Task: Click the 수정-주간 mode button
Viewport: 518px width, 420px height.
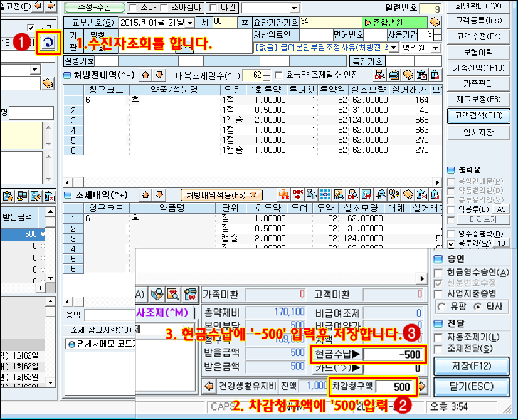Action: [93, 8]
